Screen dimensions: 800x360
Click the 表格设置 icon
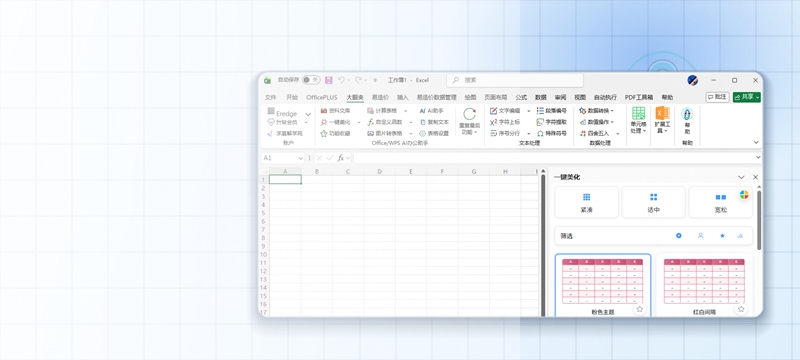(422, 134)
